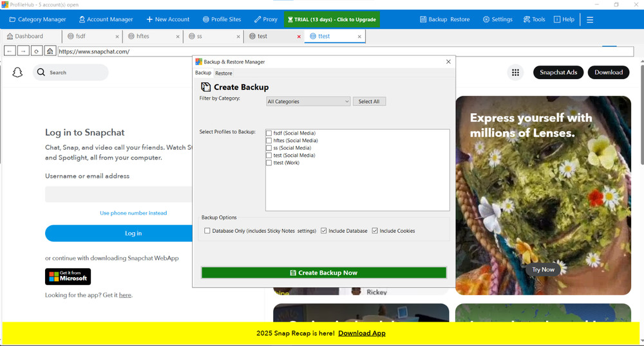Check the fsdf (Social Media) profile

coord(269,133)
